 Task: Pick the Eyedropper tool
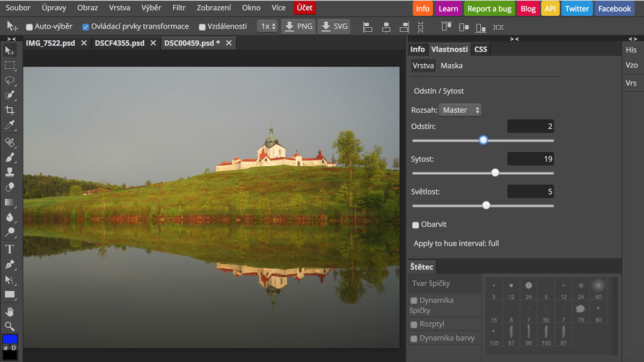click(10, 125)
